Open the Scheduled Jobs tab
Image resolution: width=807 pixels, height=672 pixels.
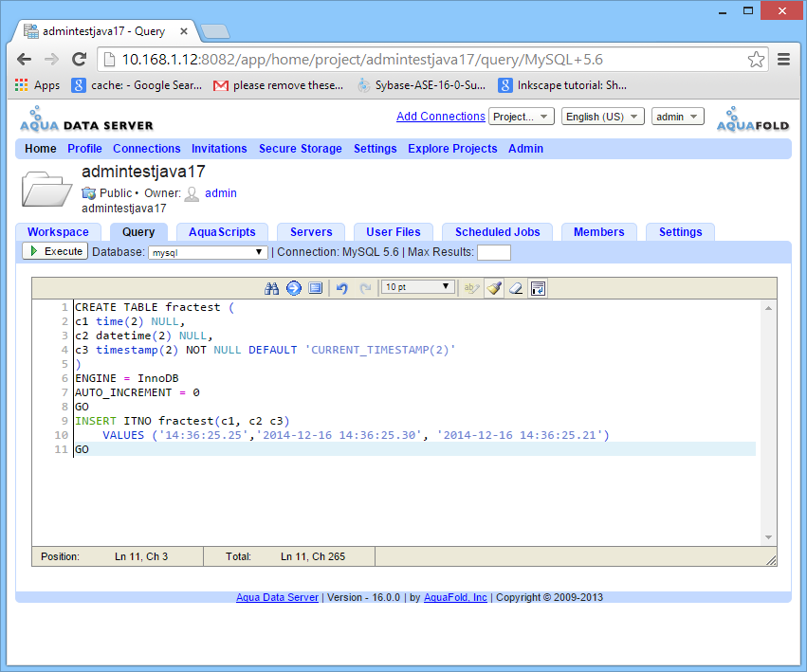(497, 232)
